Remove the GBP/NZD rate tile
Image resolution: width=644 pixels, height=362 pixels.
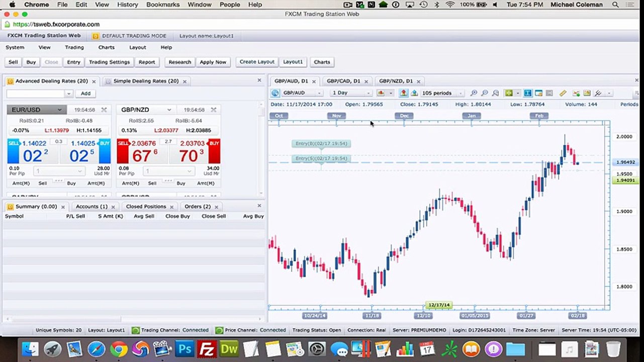click(x=214, y=110)
